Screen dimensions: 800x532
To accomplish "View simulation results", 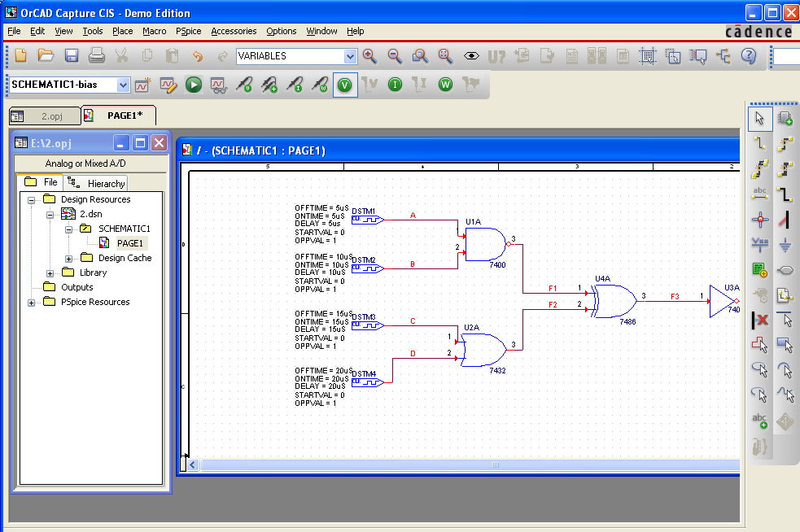I will (218, 85).
